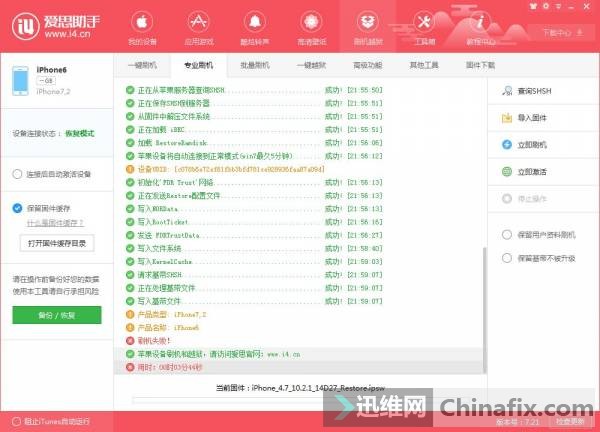Viewport: 600px width, 432px height.
Task: Open 工具箱 toolbox wrench icon
Action: (424, 22)
